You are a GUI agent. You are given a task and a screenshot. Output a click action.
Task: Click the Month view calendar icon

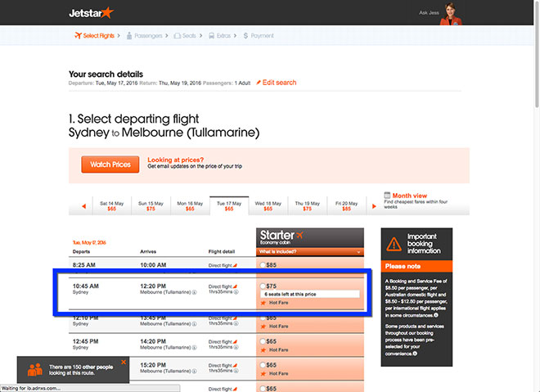[387, 196]
